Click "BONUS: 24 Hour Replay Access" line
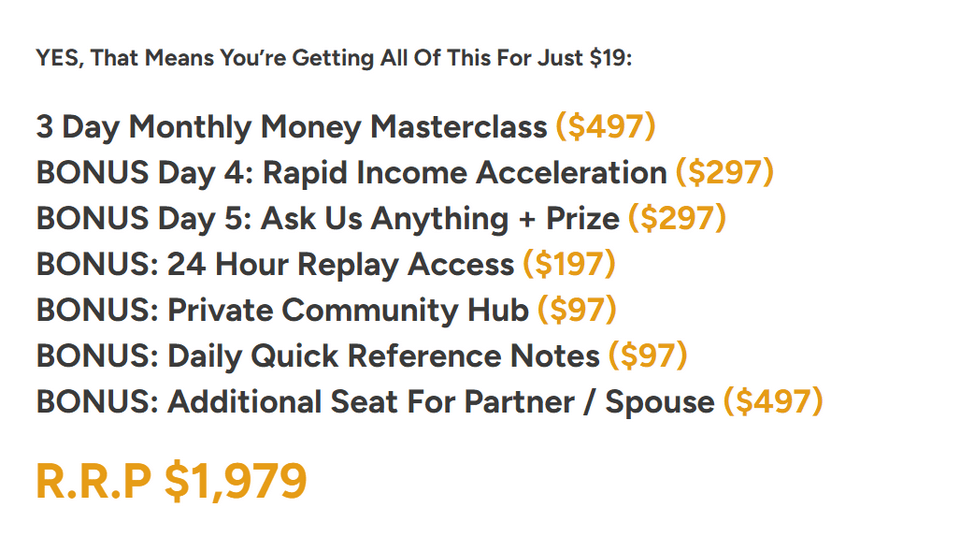Viewport: 960px width, 537px height. pos(275,265)
